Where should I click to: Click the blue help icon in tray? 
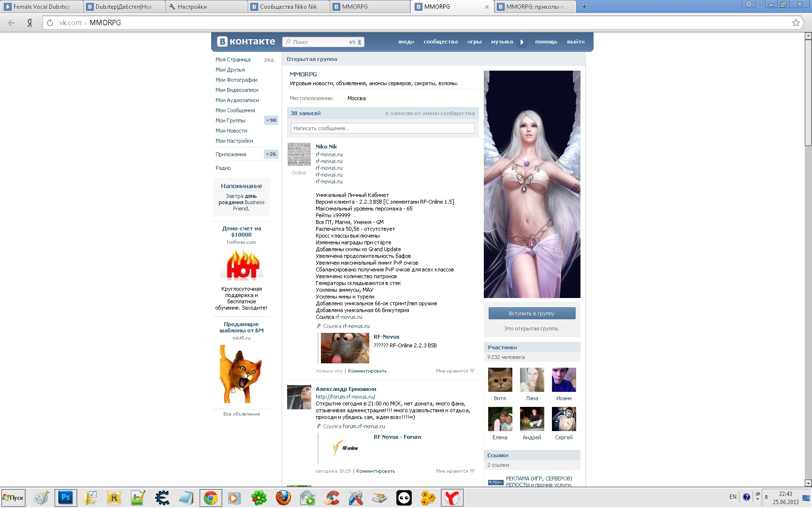[746, 497]
